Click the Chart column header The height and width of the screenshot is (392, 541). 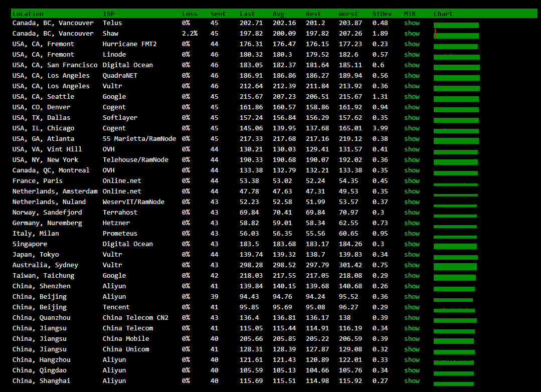pos(443,14)
